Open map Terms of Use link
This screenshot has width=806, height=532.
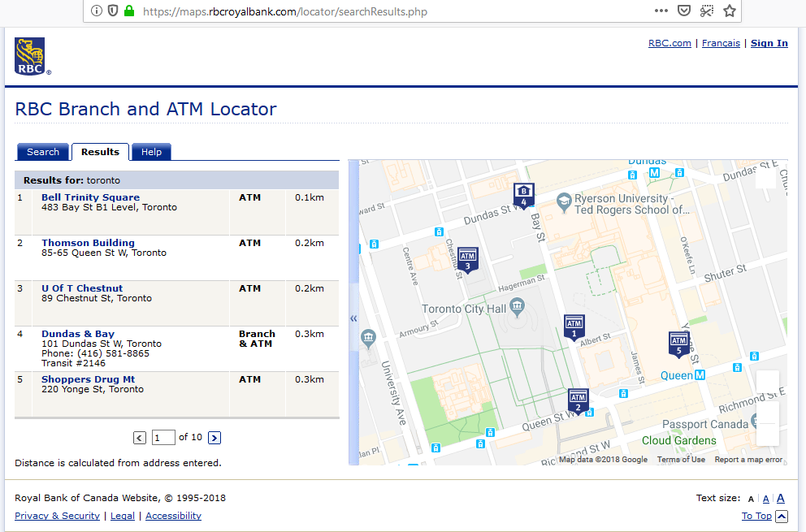(681, 460)
